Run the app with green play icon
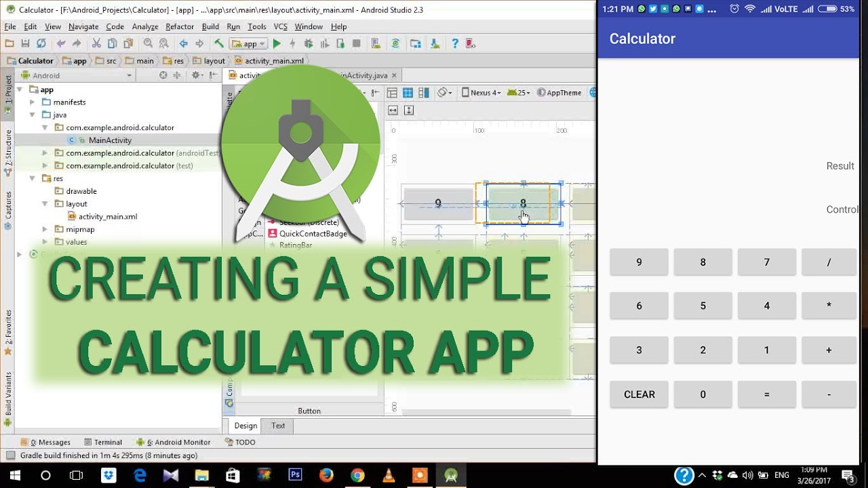This screenshot has width=868, height=488. (x=277, y=43)
